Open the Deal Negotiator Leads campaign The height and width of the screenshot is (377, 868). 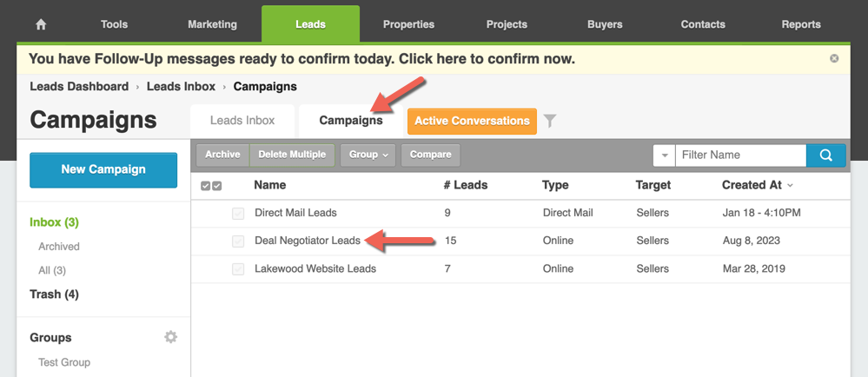click(x=308, y=241)
